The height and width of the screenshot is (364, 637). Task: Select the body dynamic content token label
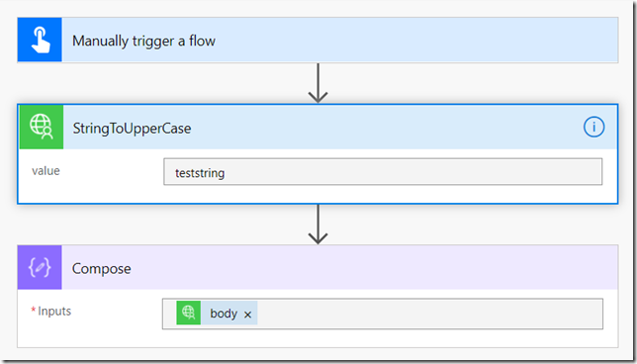coord(224,314)
